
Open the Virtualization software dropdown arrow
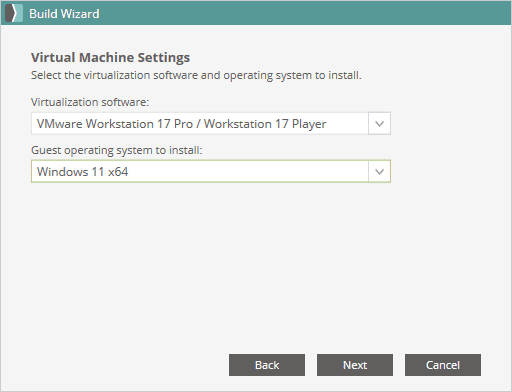379,124
